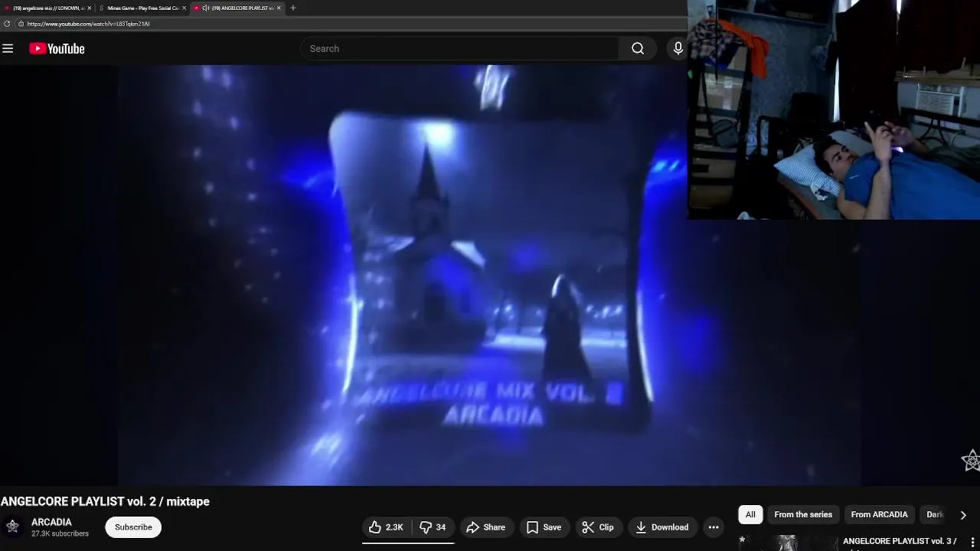This screenshot has height=551, width=980.
Task: Go to YouTube home via logo
Action: pos(57,48)
